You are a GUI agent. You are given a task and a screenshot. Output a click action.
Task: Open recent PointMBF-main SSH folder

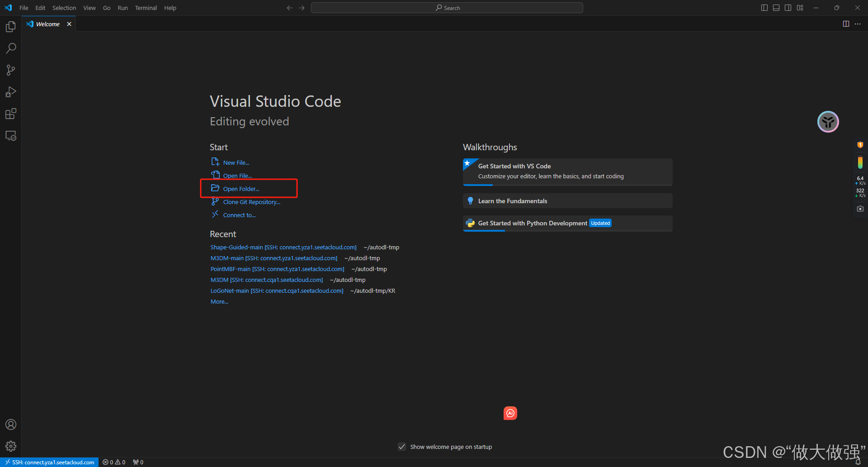pos(277,269)
